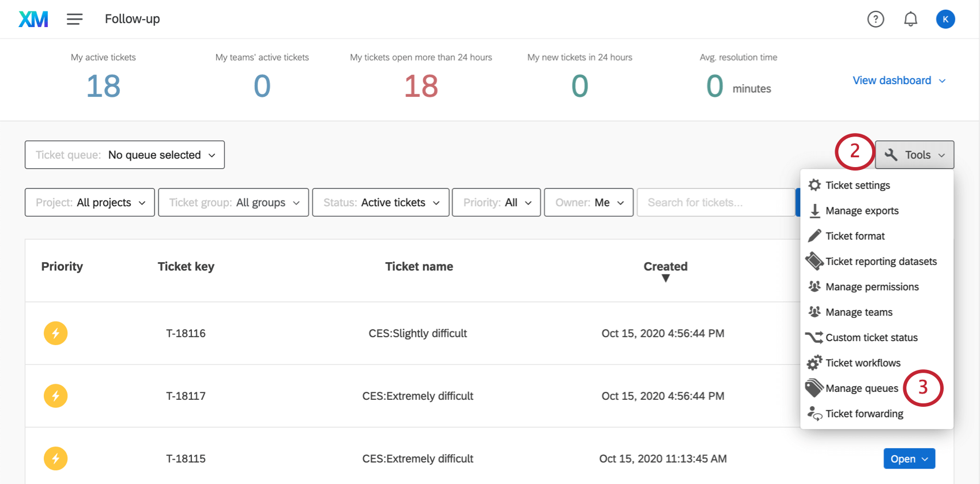
Task: Click My tickets open more than 24 hours count
Action: tap(421, 86)
